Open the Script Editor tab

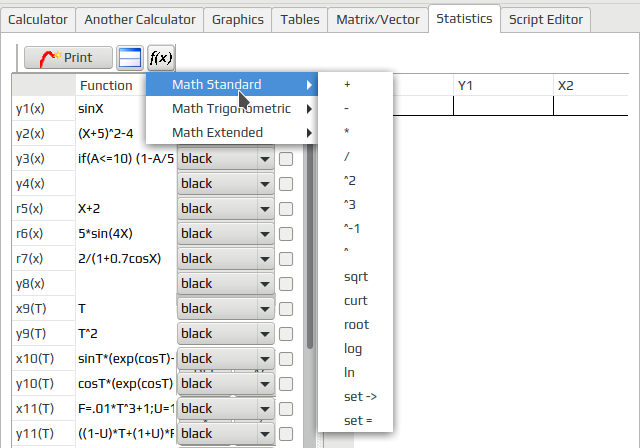click(546, 20)
